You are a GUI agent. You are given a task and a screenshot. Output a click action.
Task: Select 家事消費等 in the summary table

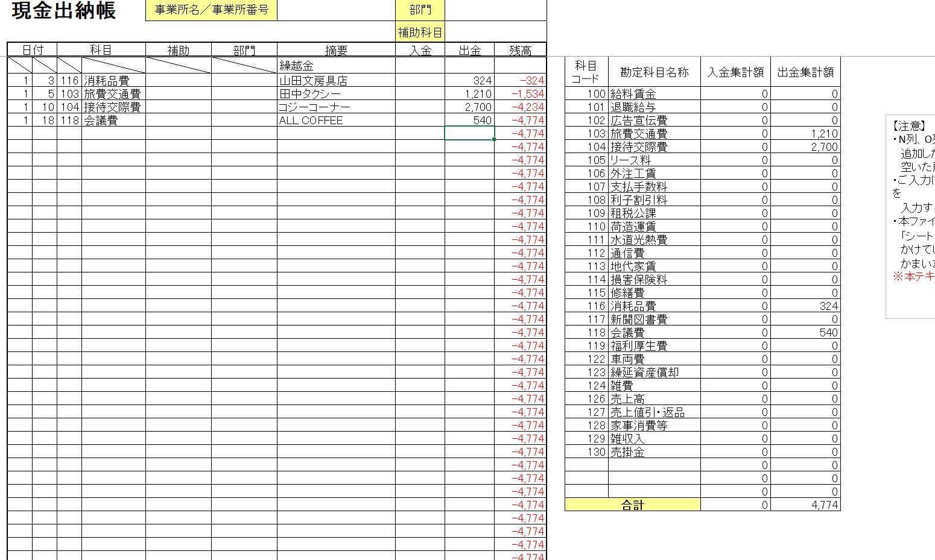coord(654,425)
